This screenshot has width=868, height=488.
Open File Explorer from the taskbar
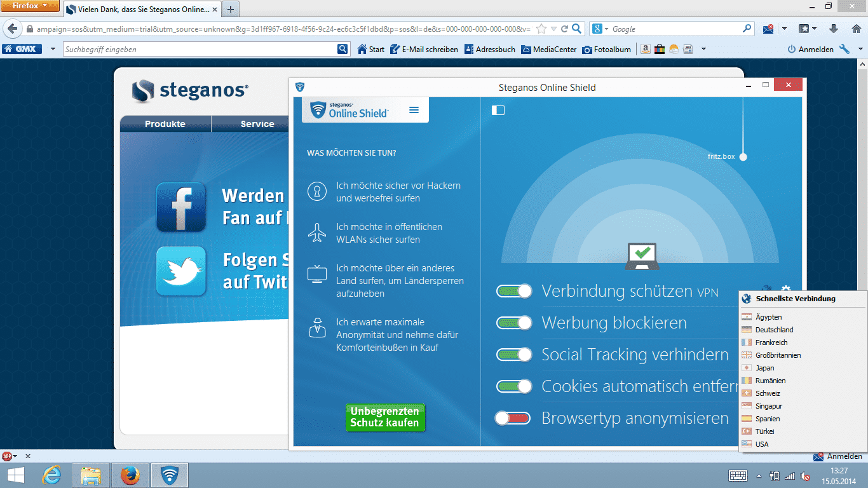[91, 475]
